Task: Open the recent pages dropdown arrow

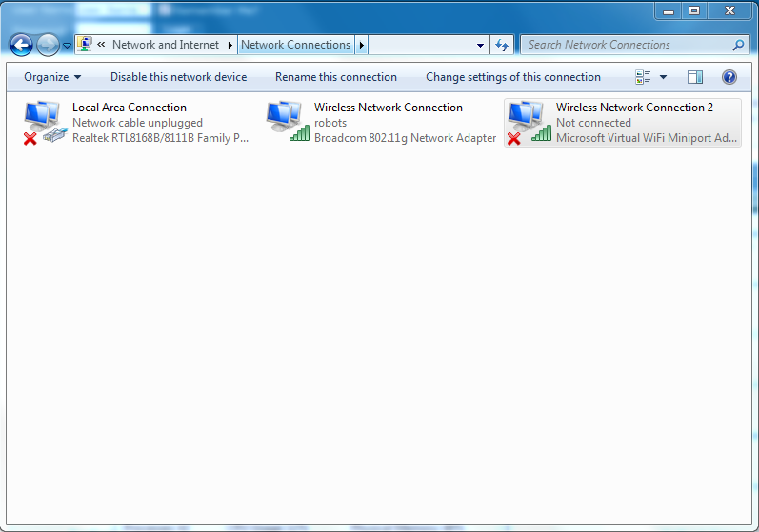Action: (68, 46)
